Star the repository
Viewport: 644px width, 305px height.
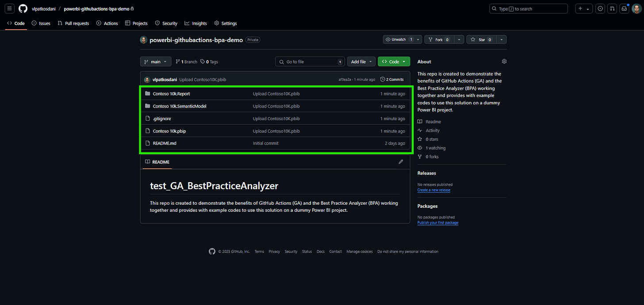click(481, 40)
